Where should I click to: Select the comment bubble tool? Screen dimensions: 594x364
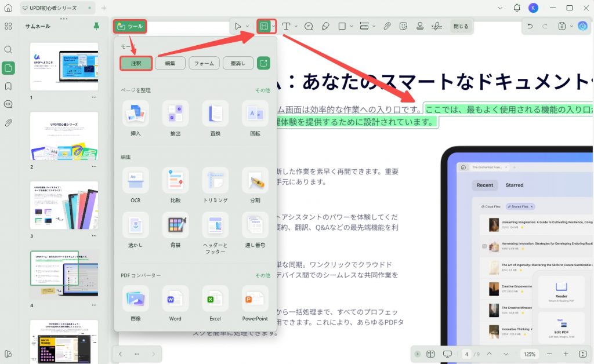[309, 26]
